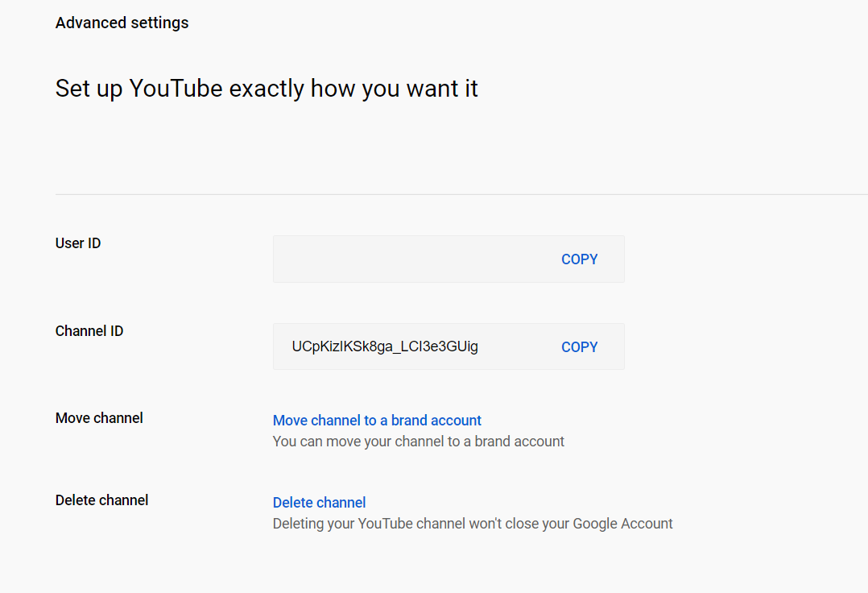Select the empty User ID field

point(448,259)
